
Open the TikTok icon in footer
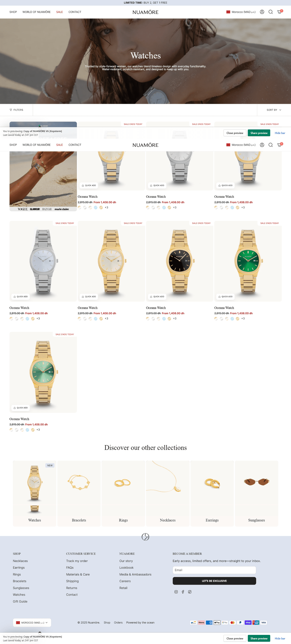pyautogui.click(x=190, y=592)
